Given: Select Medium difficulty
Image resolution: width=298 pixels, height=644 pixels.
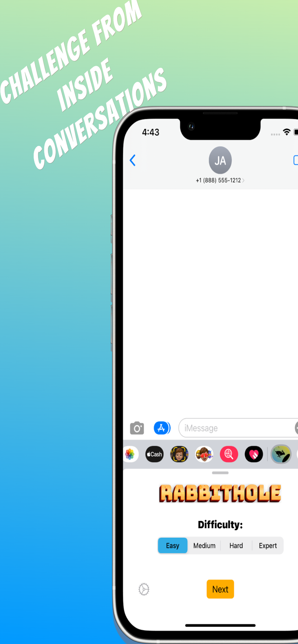Looking at the screenshot, I should pos(204,545).
